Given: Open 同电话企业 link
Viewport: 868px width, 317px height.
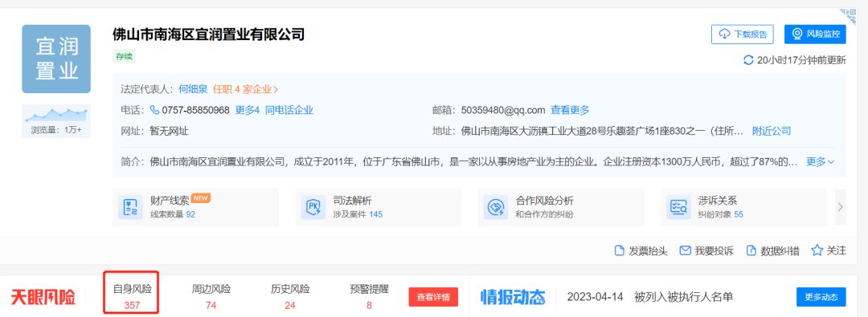Looking at the screenshot, I should click(x=289, y=110).
